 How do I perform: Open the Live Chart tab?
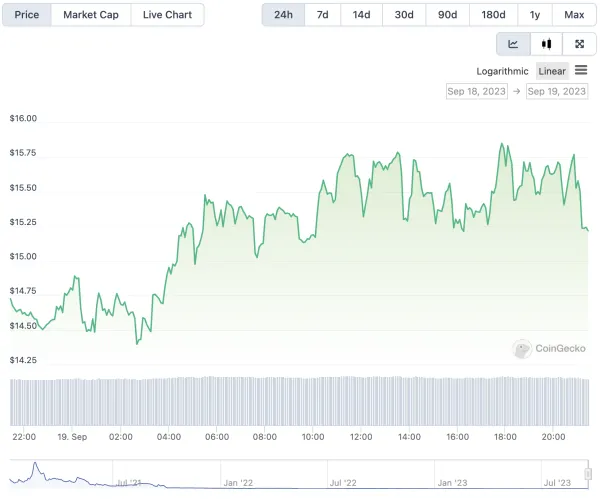coord(167,15)
